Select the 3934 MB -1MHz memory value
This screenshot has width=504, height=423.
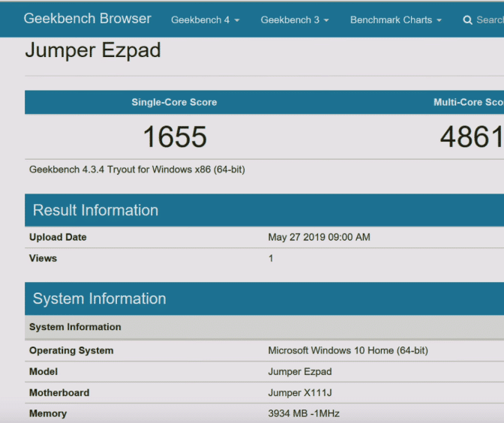304,413
